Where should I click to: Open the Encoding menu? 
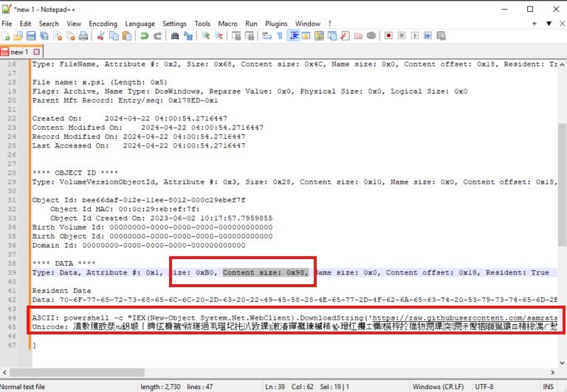[x=103, y=24]
